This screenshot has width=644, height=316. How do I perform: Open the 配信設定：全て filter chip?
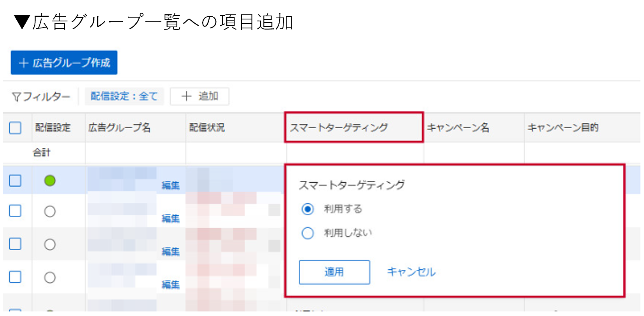pyautogui.click(x=124, y=96)
